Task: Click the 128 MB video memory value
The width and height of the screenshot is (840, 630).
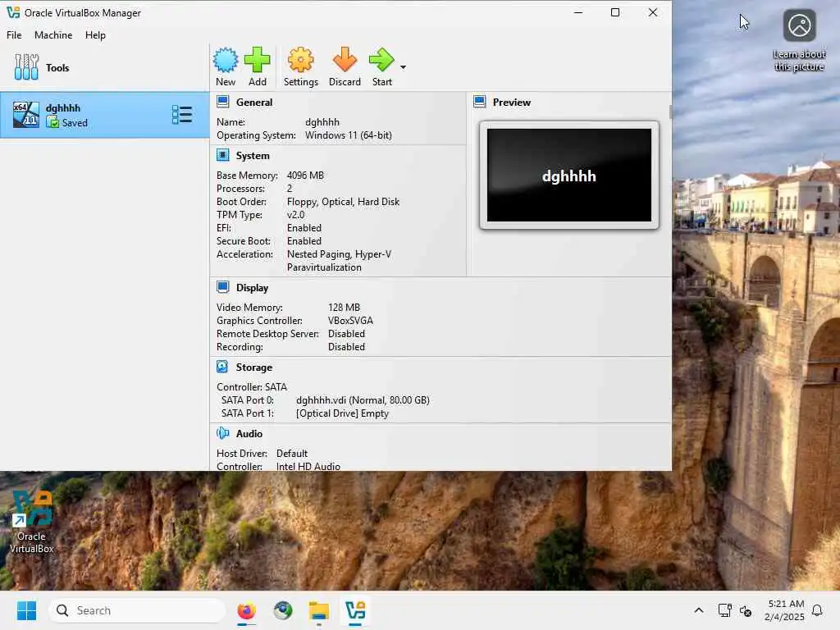Action: (x=344, y=308)
